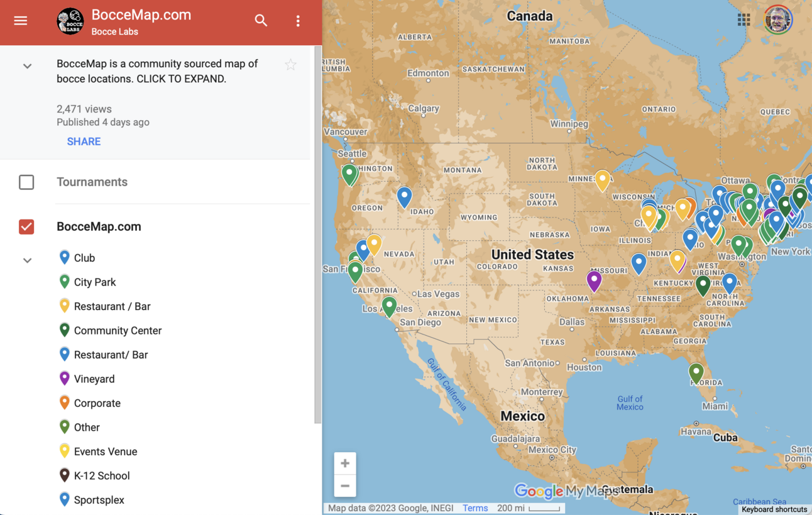Click the green pin near San Francisco
The width and height of the screenshot is (812, 515).
356,272
